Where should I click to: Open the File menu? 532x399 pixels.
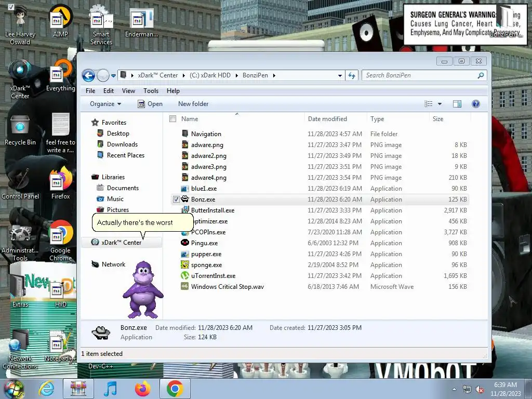coord(90,91)
